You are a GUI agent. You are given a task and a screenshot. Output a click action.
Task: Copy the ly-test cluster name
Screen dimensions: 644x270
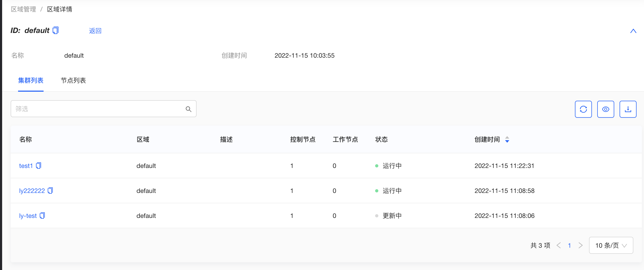click(x=43, y=216)
